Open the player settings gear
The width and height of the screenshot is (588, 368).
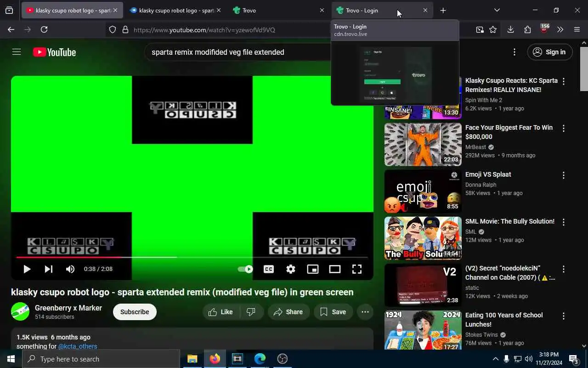291,269
